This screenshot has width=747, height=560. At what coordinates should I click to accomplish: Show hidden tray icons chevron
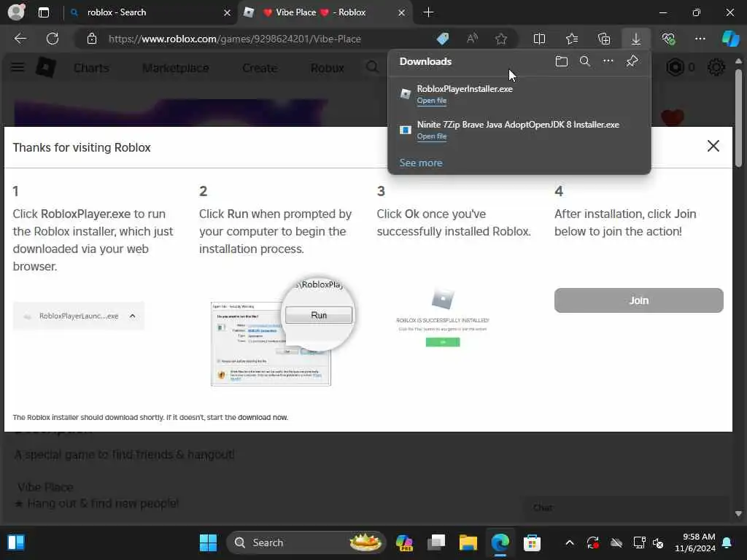click(569, 542)
